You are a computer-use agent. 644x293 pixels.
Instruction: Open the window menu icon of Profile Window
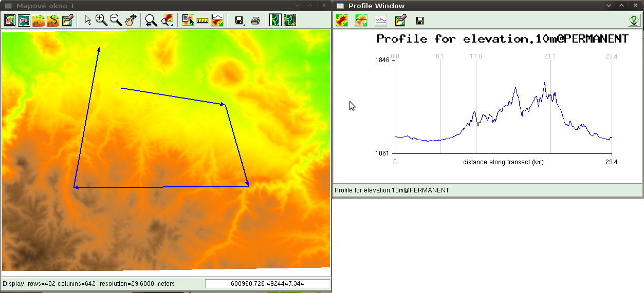click(x=340, y=6)
